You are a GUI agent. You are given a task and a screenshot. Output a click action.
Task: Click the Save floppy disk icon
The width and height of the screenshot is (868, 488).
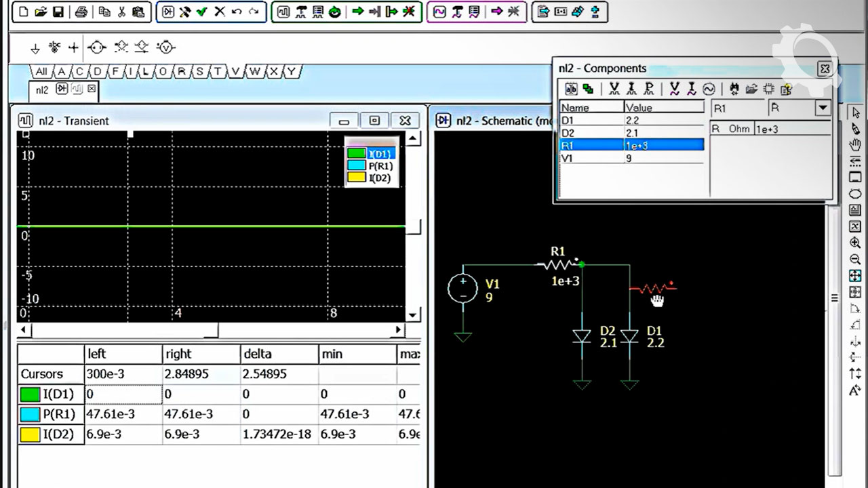click(x=58, y=12)
